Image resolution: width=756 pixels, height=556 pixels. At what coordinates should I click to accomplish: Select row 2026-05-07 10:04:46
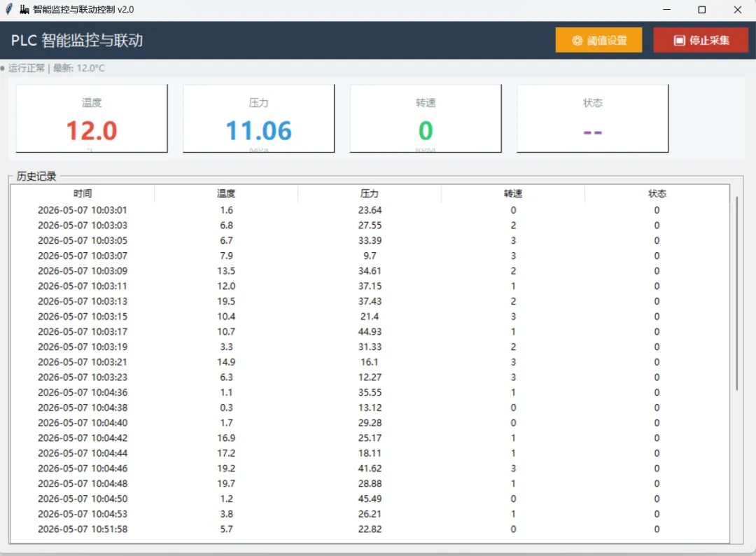pyautogui.click(x=370, y=468)
